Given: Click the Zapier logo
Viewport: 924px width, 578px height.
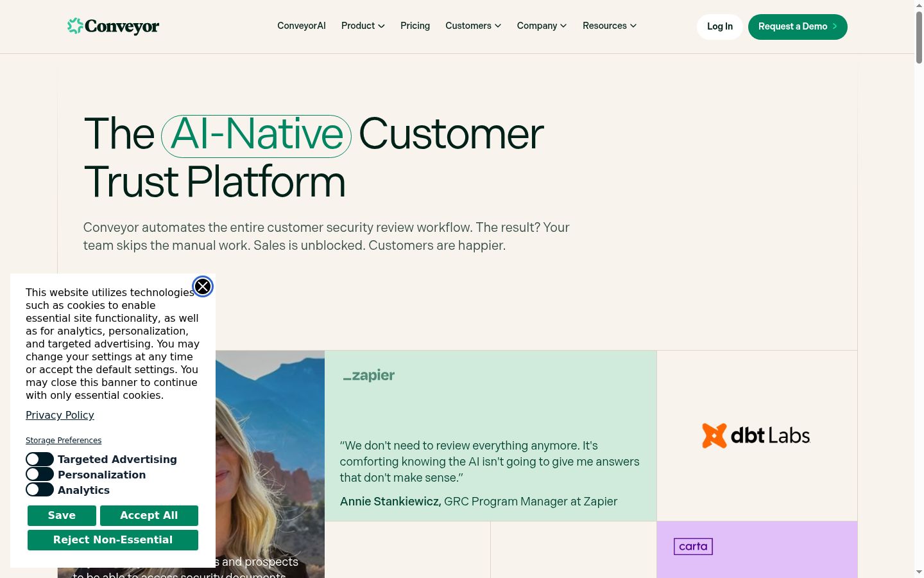Looking at the screenshot, I should [x=369, y=376].
